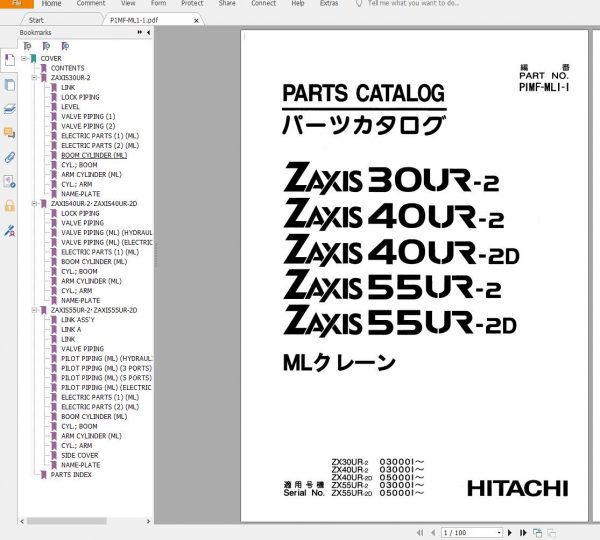Open the Comment ribbon tab
Viewport: 600px width, 540px height.
click(x=91, y=3)
